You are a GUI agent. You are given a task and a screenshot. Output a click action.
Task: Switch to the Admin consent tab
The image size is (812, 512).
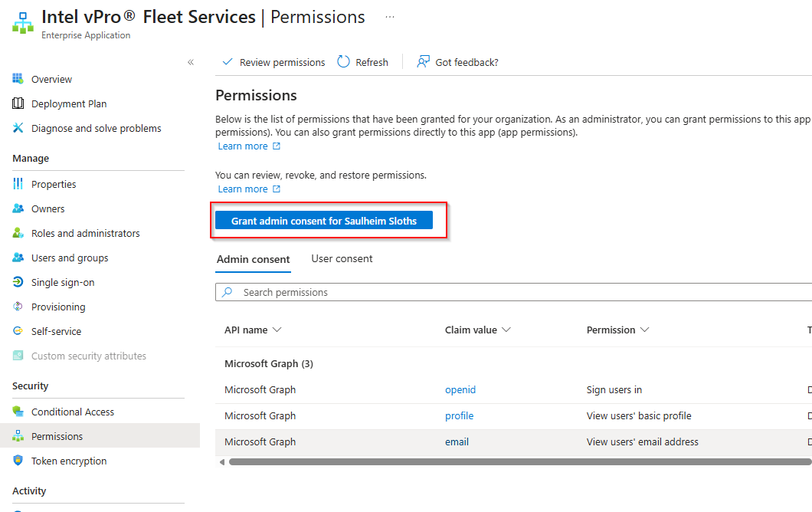click(254, 259)
